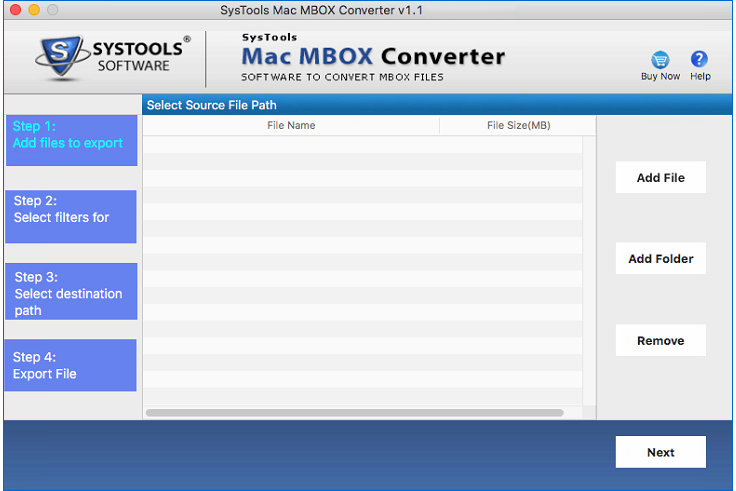Click the Buy Now shopping cart icon
Screen dimensions: 736x491
tap(660, 60)
